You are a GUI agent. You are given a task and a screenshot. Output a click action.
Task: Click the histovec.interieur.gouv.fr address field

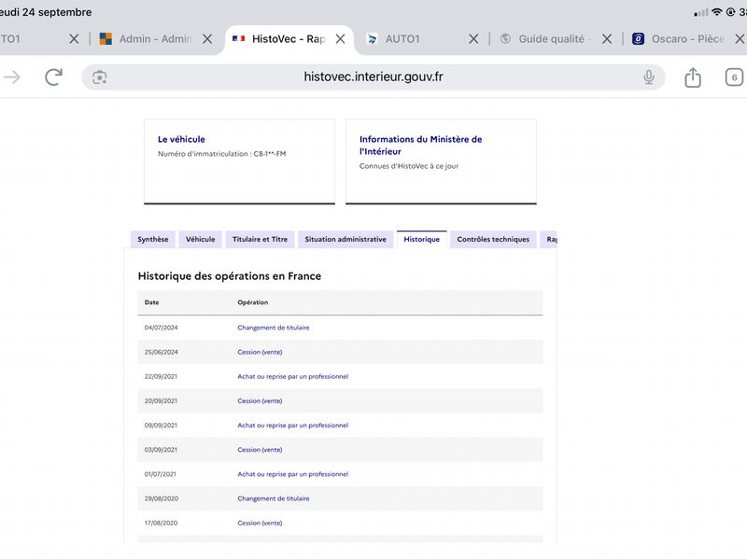(373, 77)
